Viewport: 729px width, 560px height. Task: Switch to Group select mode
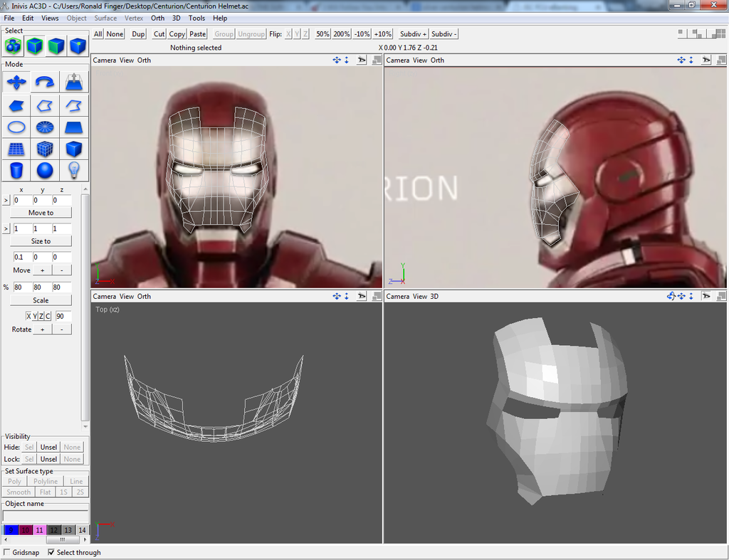click(x=14, y=46)
